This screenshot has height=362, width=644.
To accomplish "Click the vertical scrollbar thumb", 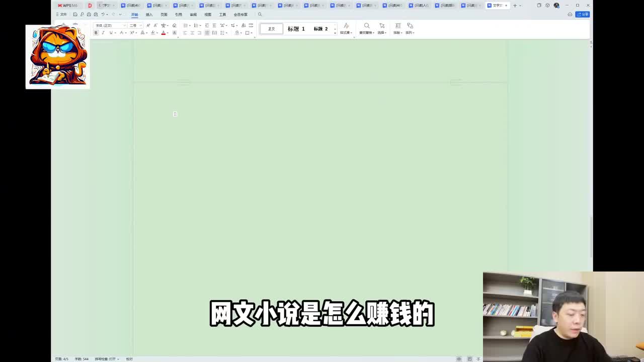I will click(x=591, y=236).
